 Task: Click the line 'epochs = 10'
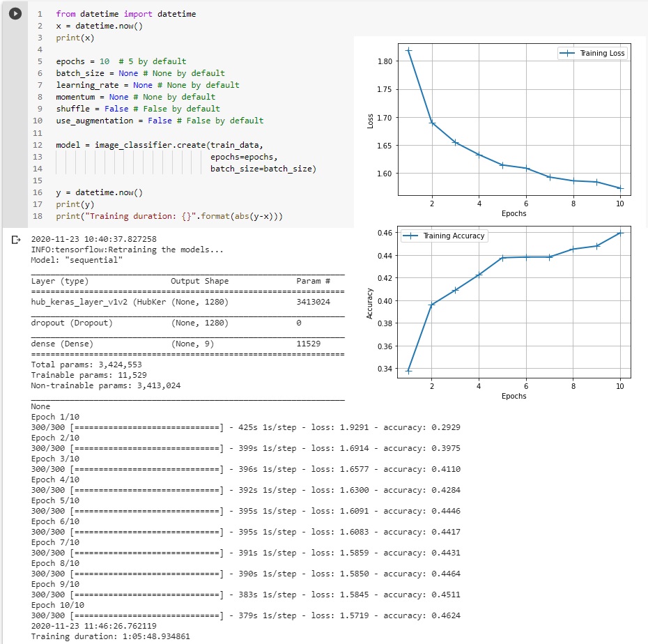(x=121, y=61)
